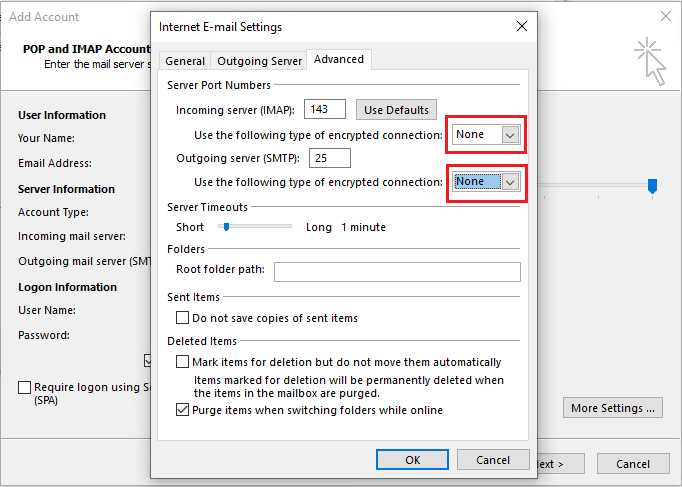Check Mark items for deletion option

[182, 362]
